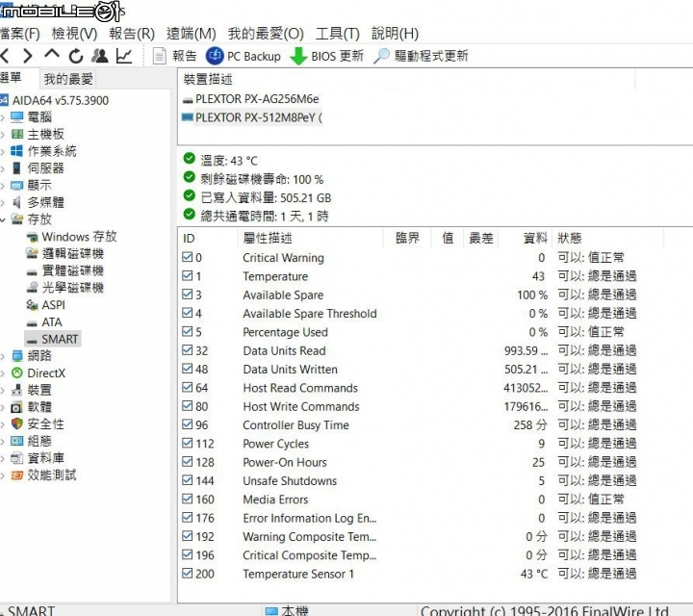This screenshot has height=616, width=693.
Task: Click the 多媒體 speaker icon
Action: click(16, 202)
